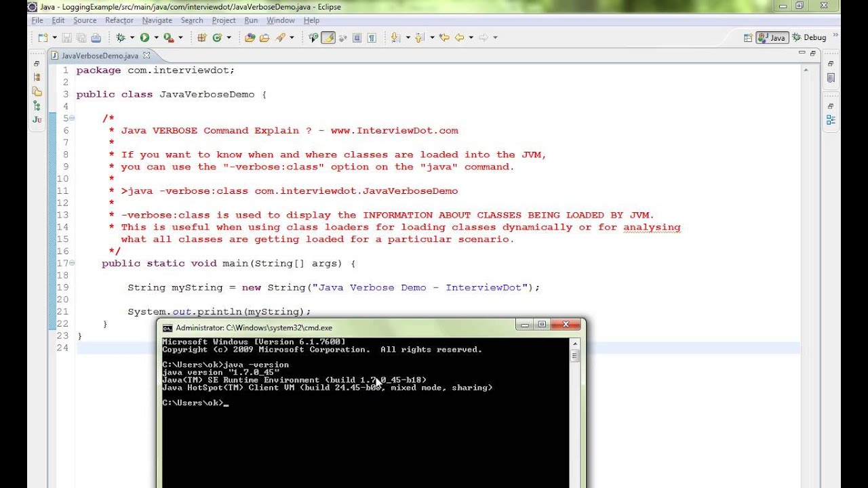Open the JUnit view from left trim

tap(37, 120)
